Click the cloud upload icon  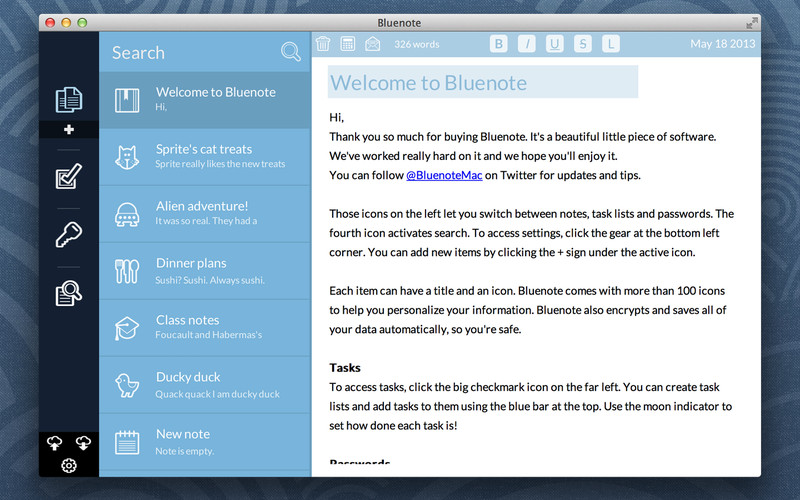click(x=55, y=443)
